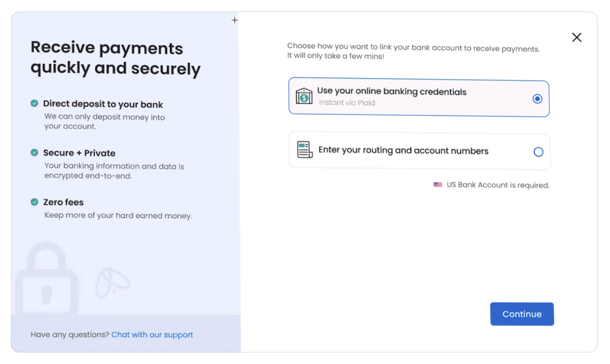Choose the 'Use your online banking credentials' card
This screenshot has height=364, width=610.
[419, 97]
